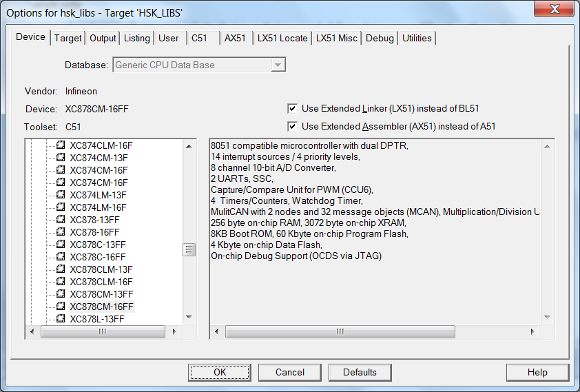Open the Debug tab

380,38
